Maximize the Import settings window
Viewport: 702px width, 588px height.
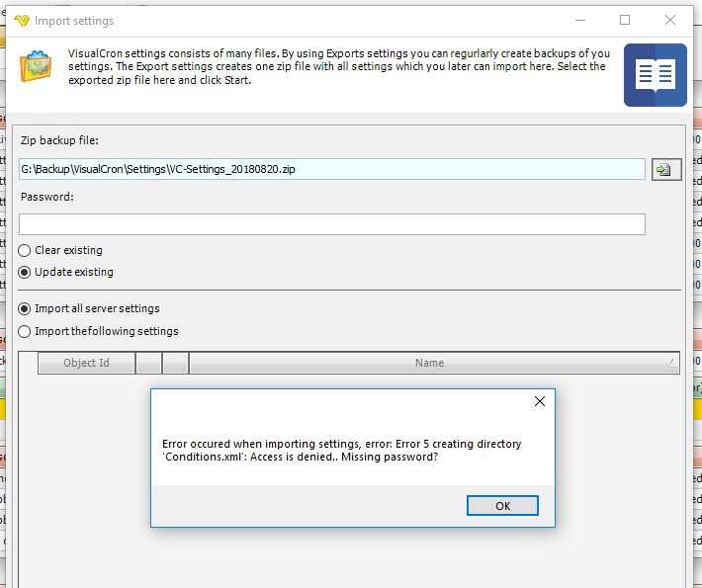(625, 20)
